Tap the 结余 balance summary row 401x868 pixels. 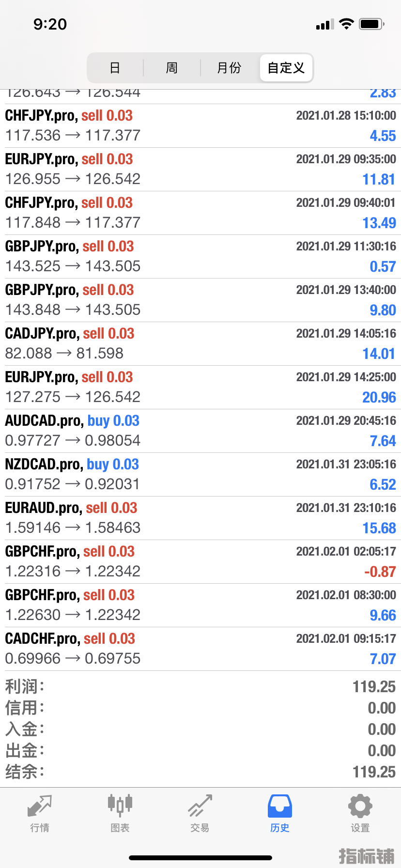[x=200, y=772]
